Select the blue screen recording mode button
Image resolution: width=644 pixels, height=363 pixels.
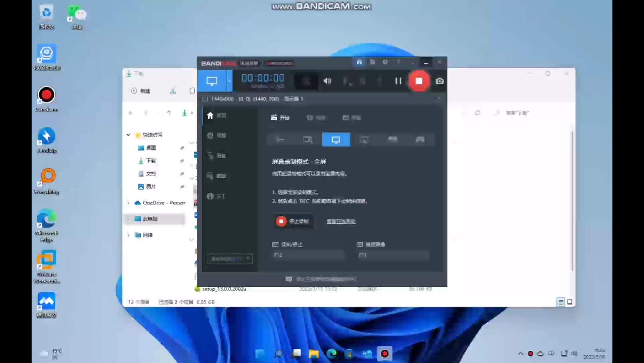pyautogui.click(x=212, y=81)
